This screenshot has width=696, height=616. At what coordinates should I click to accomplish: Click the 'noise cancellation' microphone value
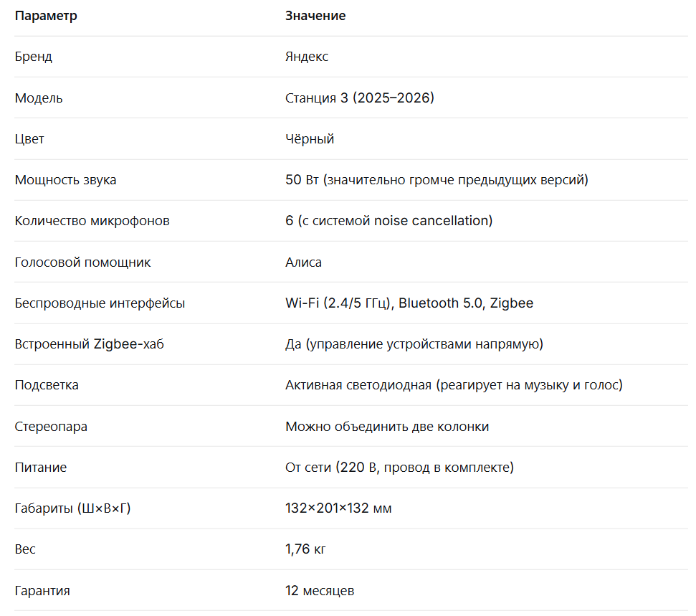coord(433,221)
